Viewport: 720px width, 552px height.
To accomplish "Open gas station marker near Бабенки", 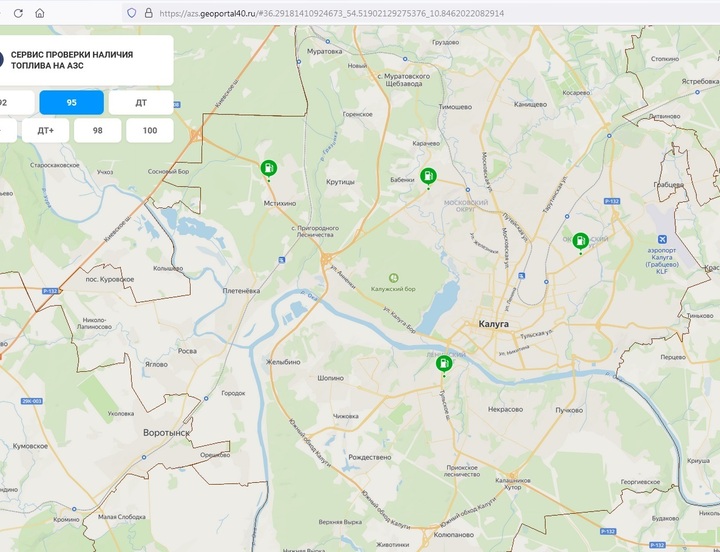I will pos(428,176).
